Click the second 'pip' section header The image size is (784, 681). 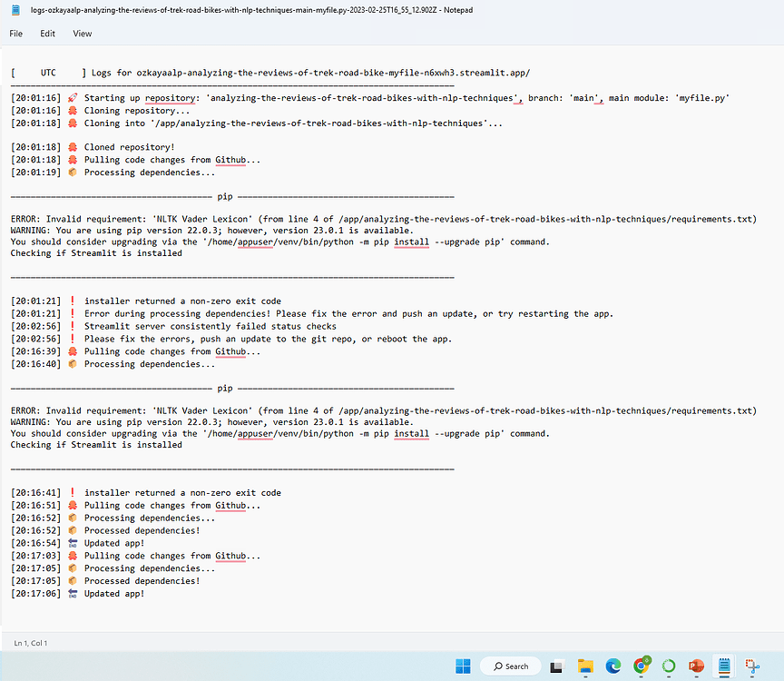[225, 389]
